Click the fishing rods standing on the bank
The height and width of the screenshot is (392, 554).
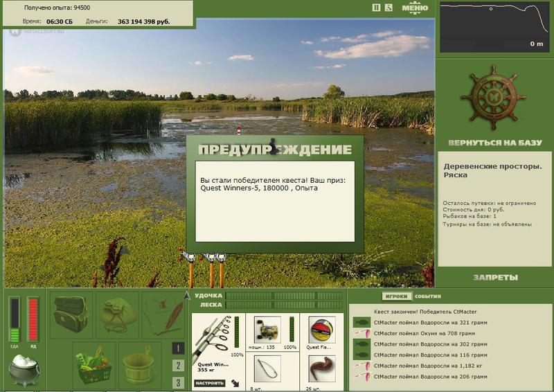coord(203,269)
